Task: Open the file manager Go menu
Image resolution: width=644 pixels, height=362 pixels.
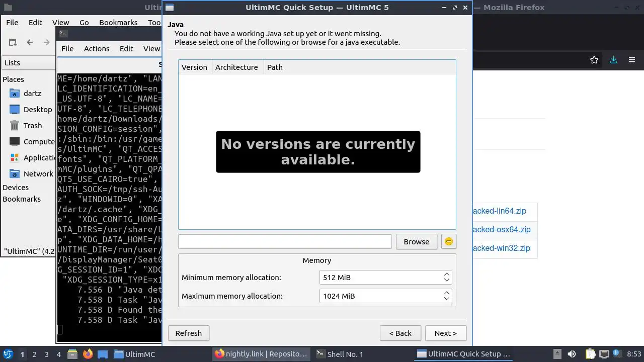Action: [x=84, y=23]
